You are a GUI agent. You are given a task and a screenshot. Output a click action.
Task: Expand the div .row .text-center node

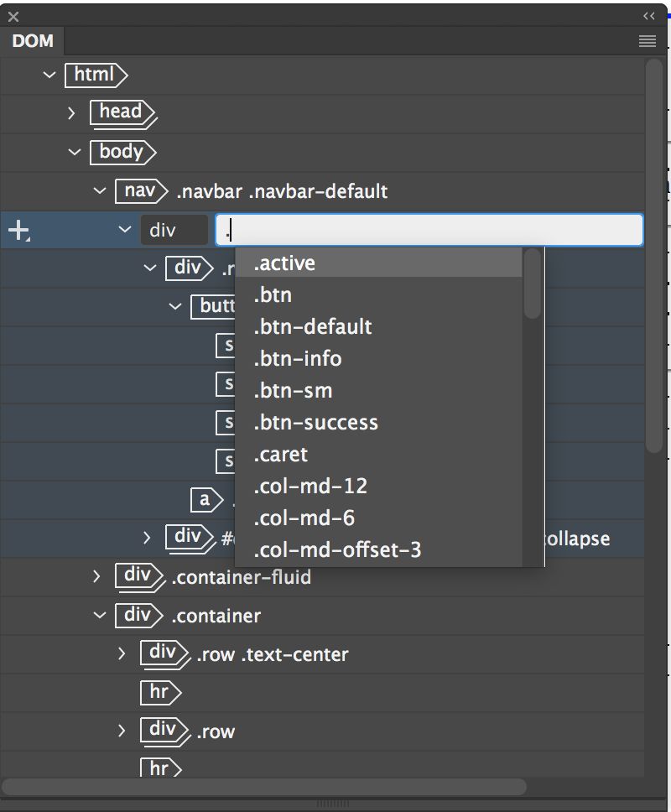(120, 653)
